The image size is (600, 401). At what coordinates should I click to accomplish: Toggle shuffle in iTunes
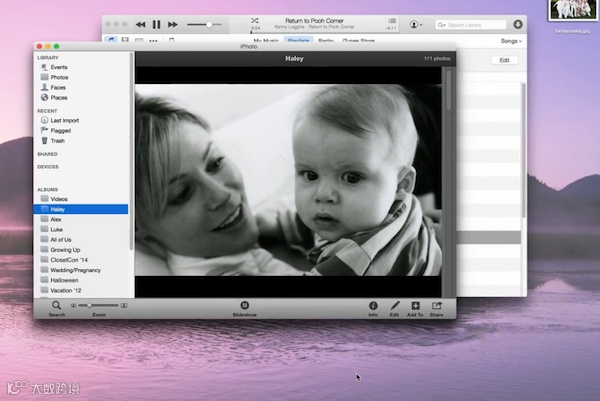255,20
